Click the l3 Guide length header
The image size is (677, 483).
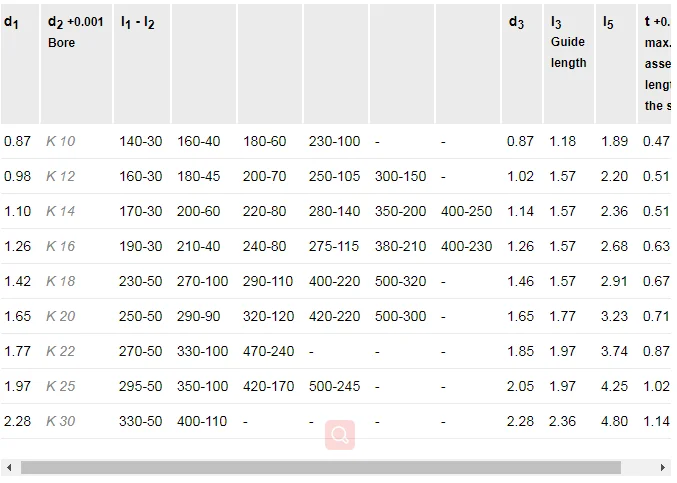(568, 42)
